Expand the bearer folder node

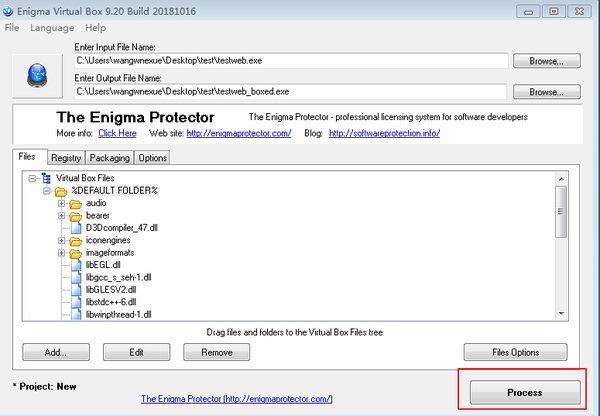(x=61, y=216)
